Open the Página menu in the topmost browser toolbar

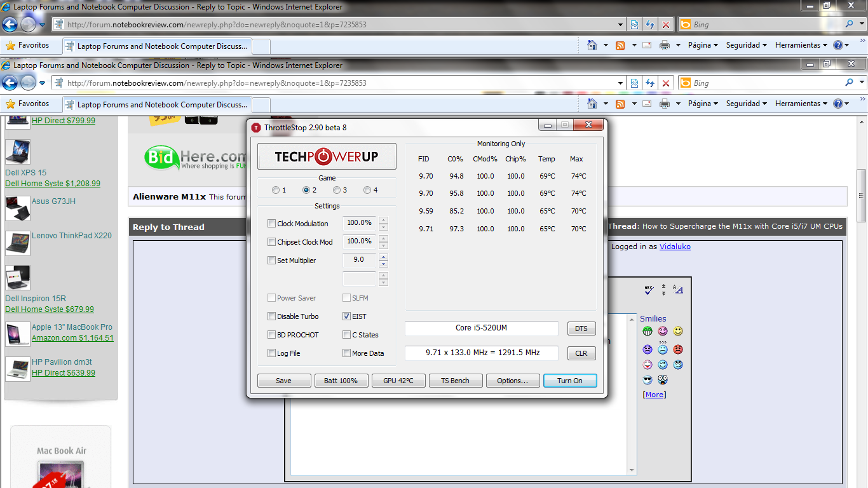pos(703,45)
